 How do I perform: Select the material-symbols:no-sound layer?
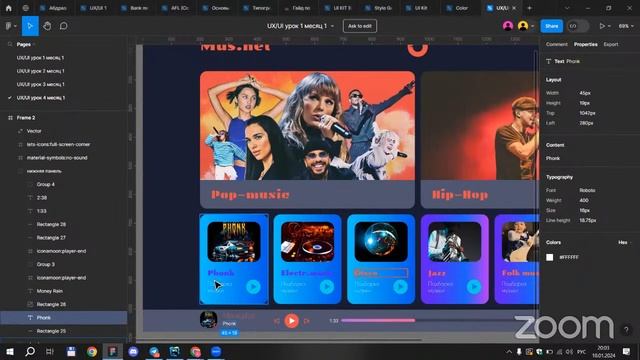(x=57, y=158)
